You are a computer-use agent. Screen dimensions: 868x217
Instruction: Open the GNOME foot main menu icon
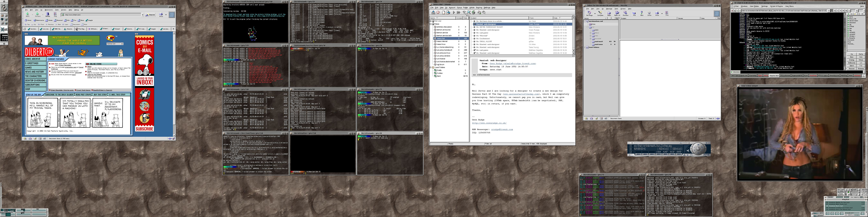[4, 7]
